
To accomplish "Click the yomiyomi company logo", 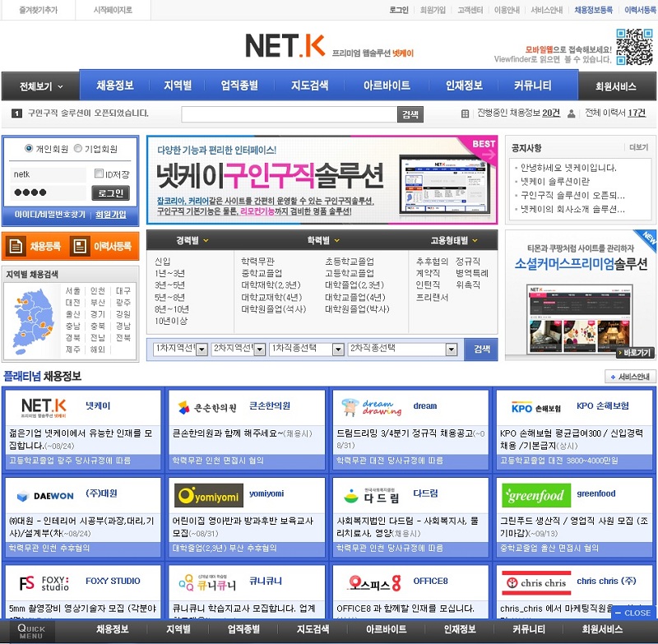I will pyautogui.click(x=208, y=495).
